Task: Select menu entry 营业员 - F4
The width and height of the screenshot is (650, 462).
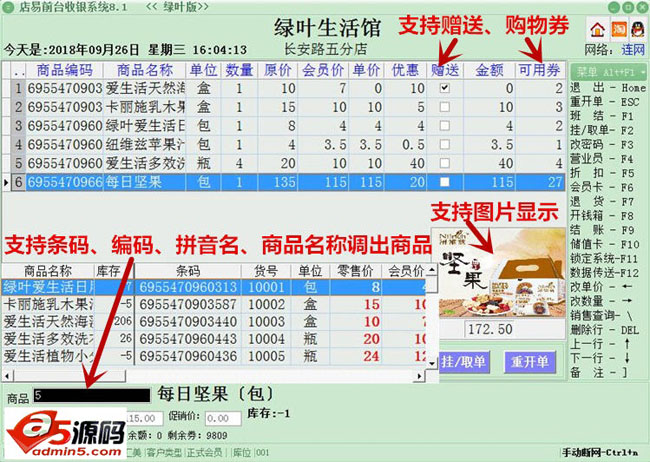Action: click(x=601, y=159)
